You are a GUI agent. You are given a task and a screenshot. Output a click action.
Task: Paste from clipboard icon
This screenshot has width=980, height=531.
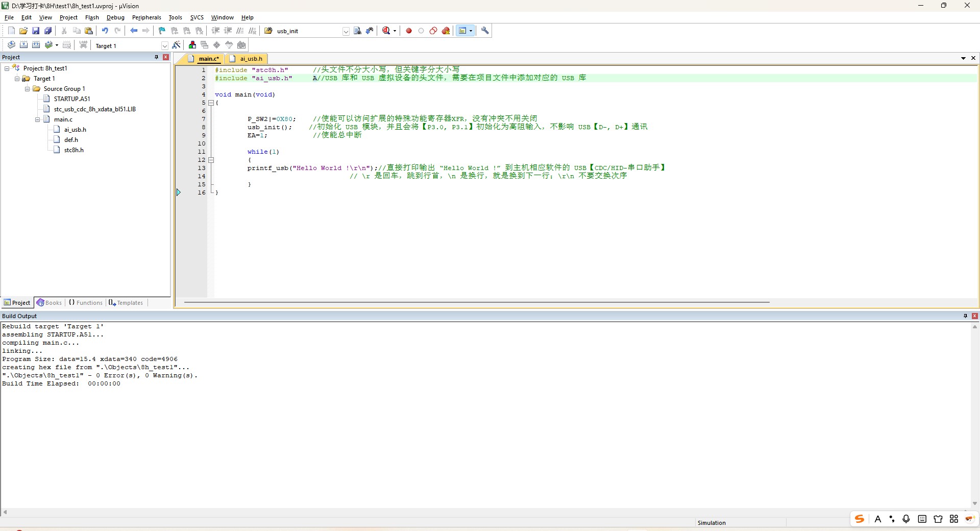click(89, 31)
